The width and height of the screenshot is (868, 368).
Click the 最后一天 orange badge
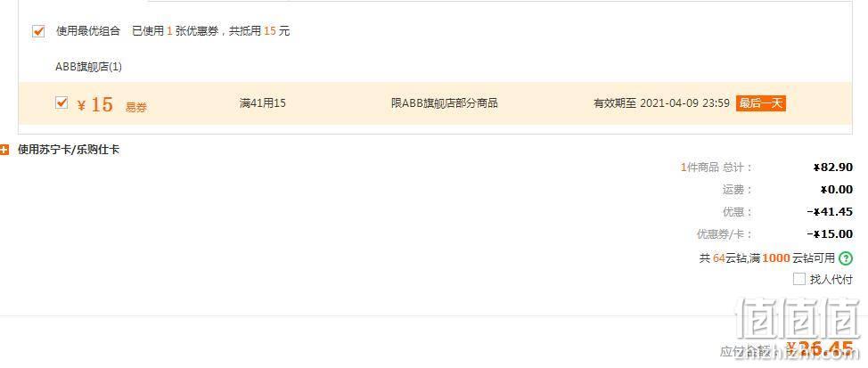[x=760, y=103]
